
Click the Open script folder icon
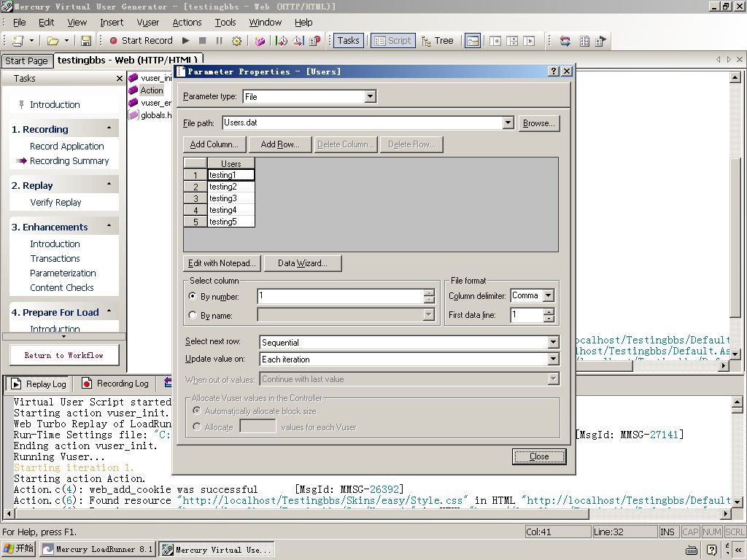click(x=53, y=41)
